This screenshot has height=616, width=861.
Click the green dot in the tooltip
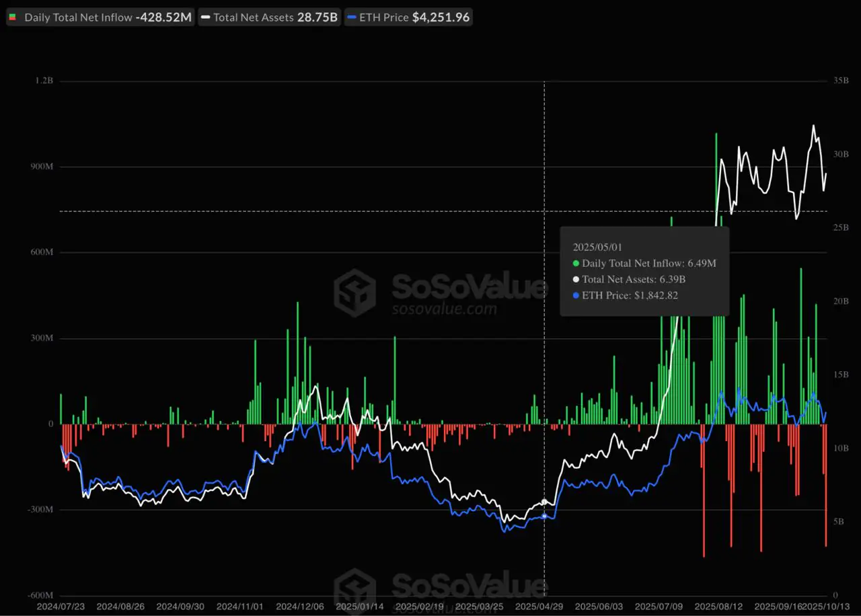tap(576, 264)
